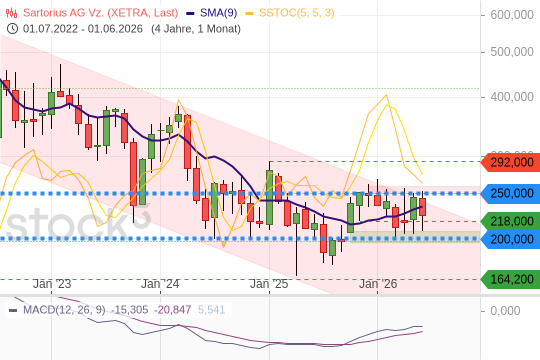Click the red 292,000 price marker
Image resolution: width=540 pixels, height=360 pixels.
510,162
